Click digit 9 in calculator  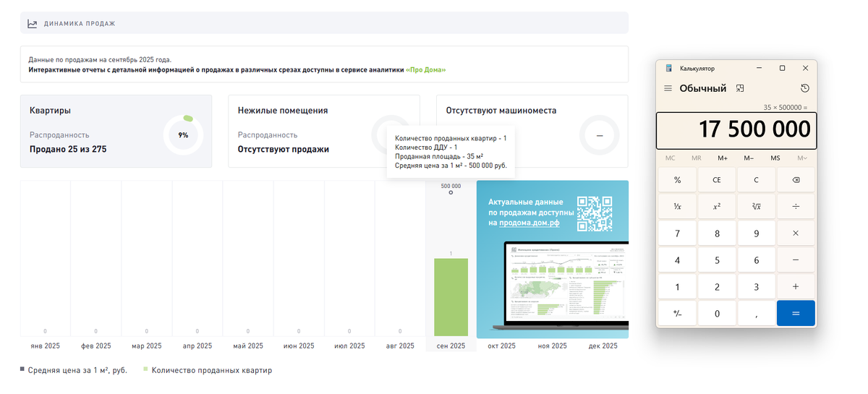[756, 234]
